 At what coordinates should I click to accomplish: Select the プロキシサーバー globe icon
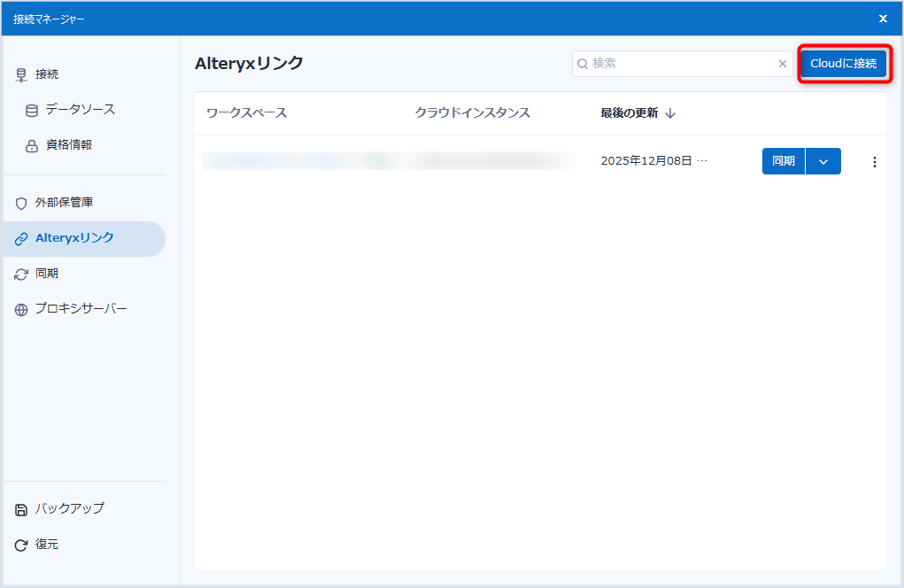(x=20, y=308)
